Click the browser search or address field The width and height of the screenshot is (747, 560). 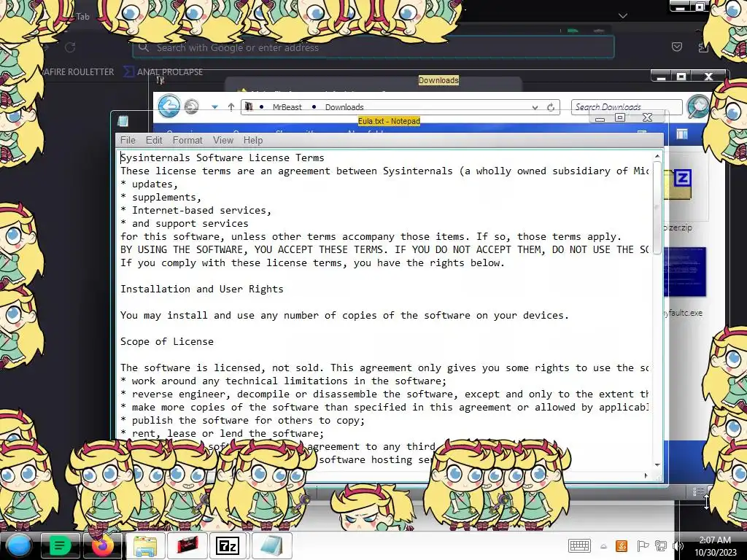(x=373, y=47)
